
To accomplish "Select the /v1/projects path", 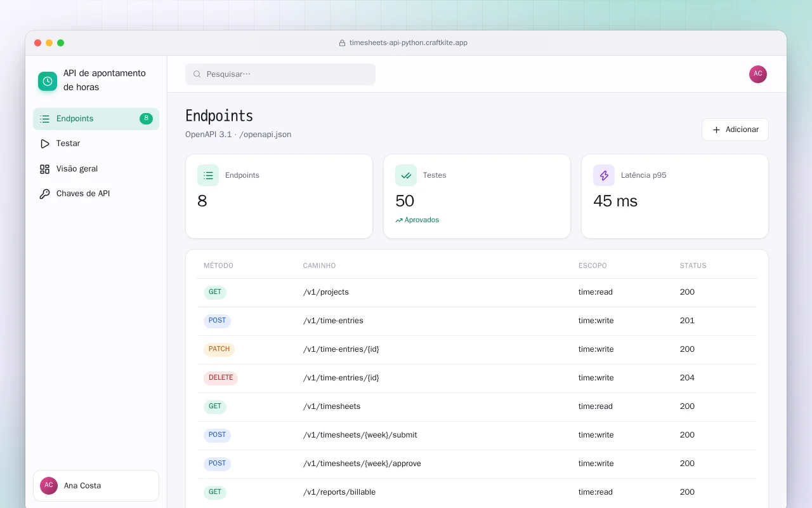I will [x=326, y=292].
